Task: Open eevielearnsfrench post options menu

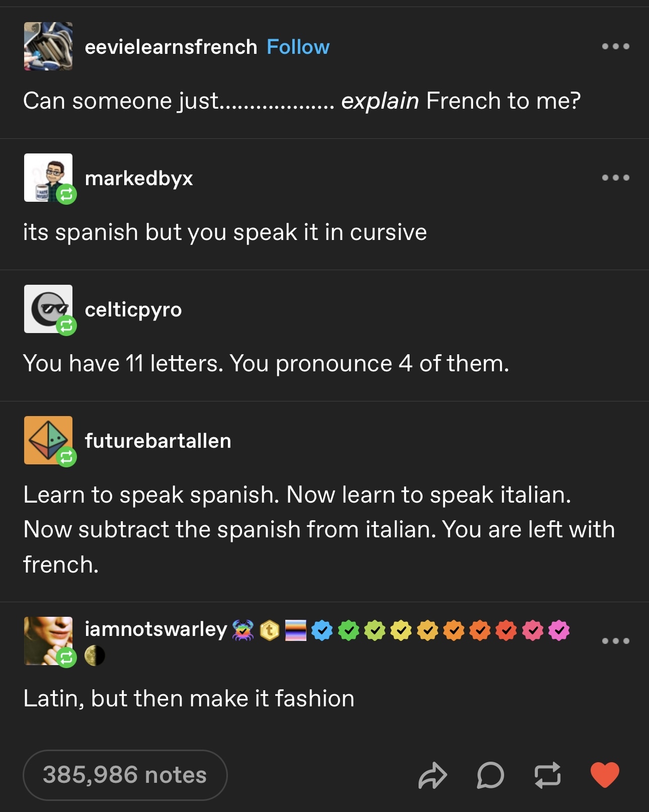Action: point(616,46)
